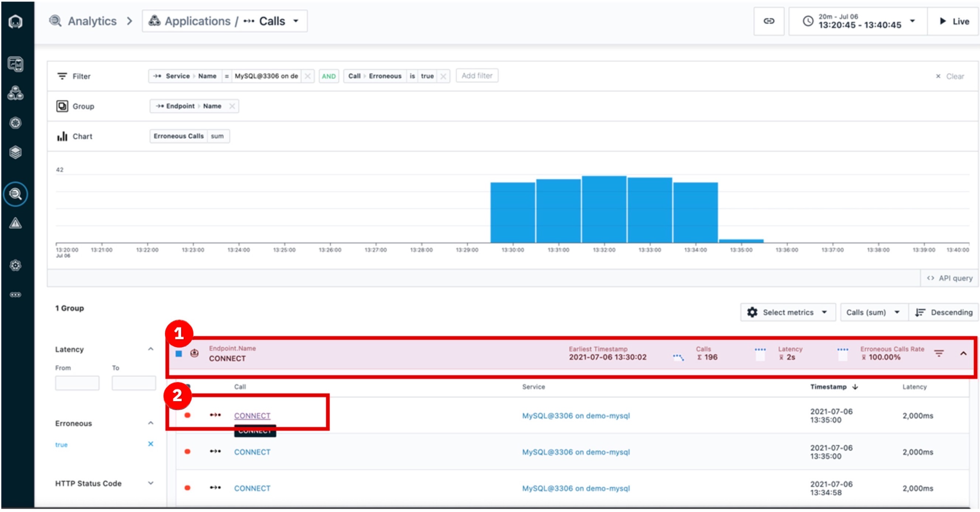Click blue CONNECT group color square

(178, 354)
